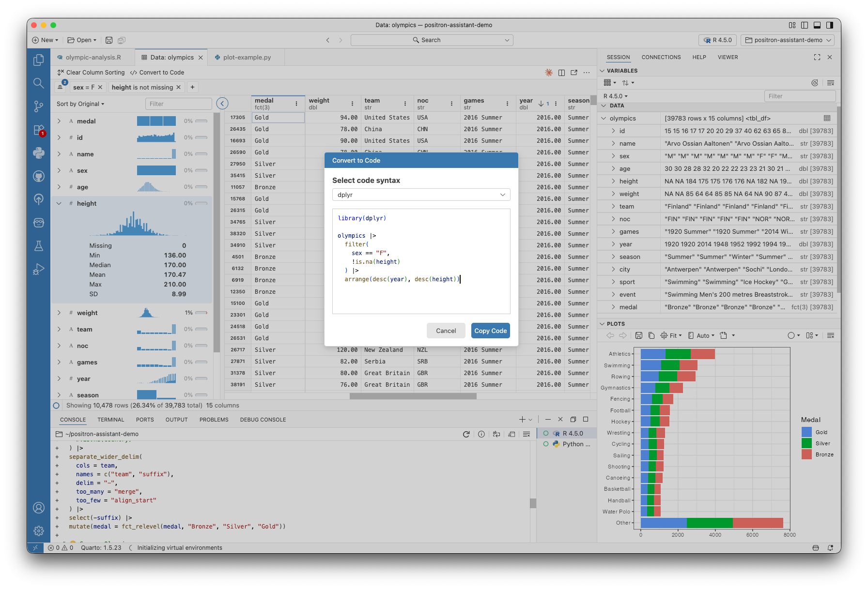Screen dimensions: 868x589
Task: Open the dplyr code syntax dropdown
Action: (x=421, y=195)
